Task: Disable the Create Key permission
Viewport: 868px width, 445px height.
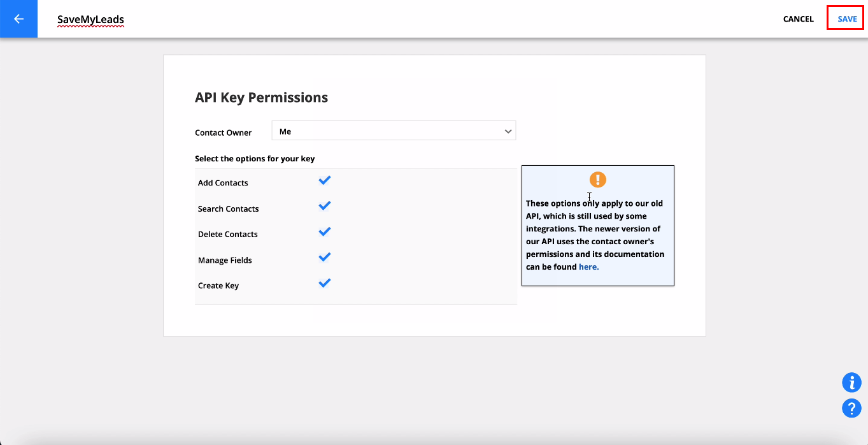Action: click(x=325, y=282)
